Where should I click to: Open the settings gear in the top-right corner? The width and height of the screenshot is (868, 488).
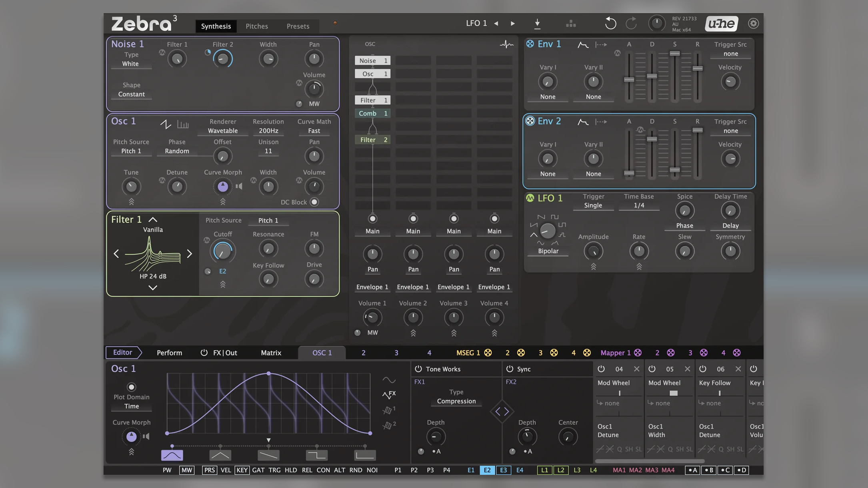[754, 24]
